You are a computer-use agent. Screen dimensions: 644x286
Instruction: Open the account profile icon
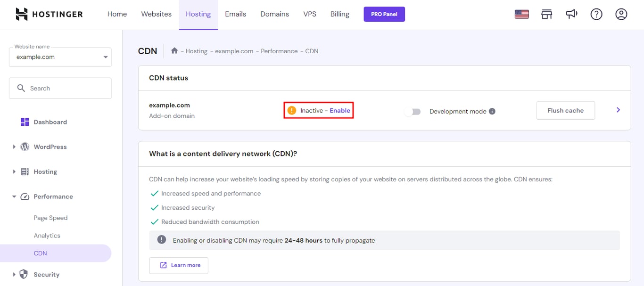click(x=621, y=14)
